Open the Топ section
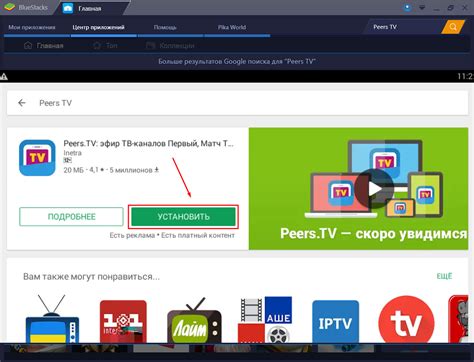 (x=105, y=46)
